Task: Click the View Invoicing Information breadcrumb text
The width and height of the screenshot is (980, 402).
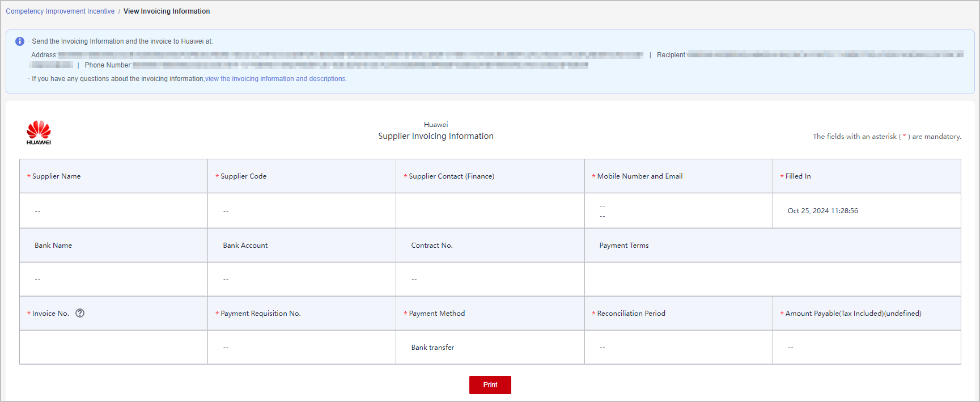Action: 167,11
